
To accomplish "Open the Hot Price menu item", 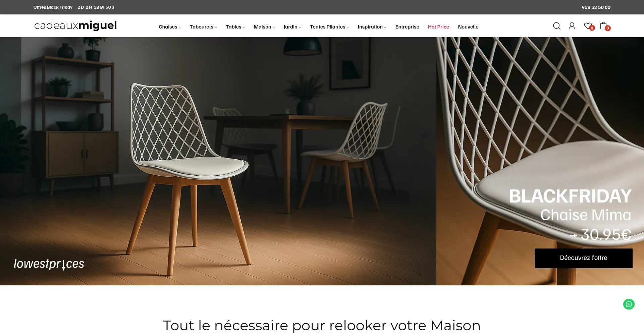I will pos(438,27).
